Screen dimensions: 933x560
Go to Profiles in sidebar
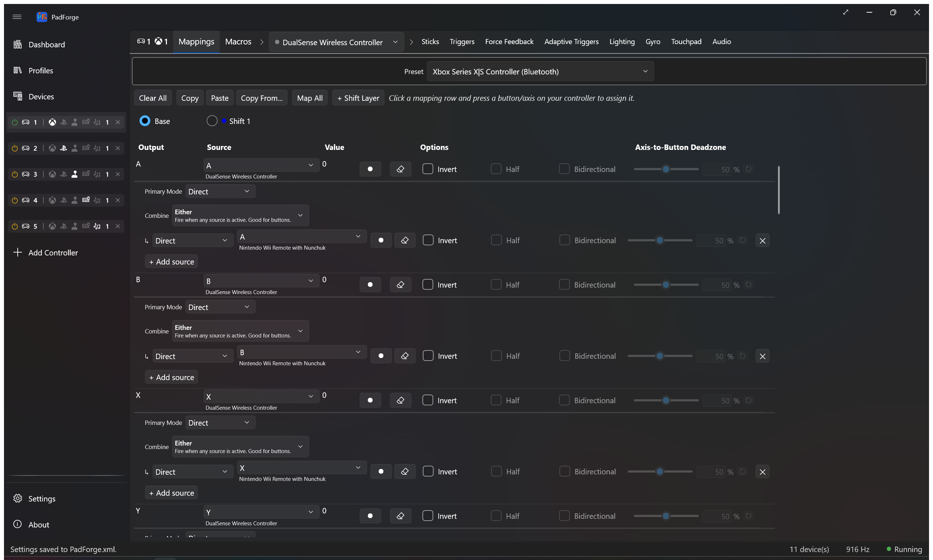[33, 70]
